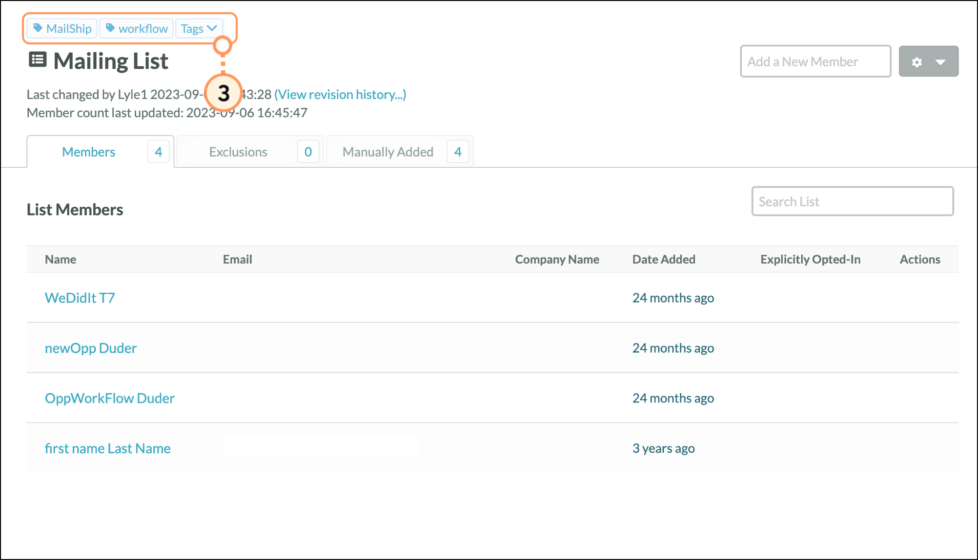The width and height of the screenshot is (978, 560).
Task: Select the Manually Added tab
Action: (387, 152)
